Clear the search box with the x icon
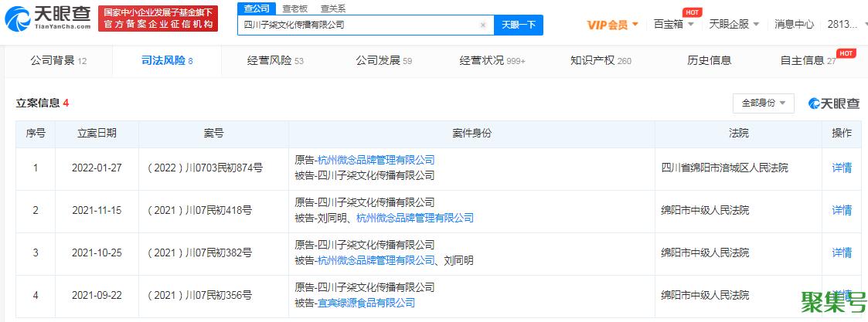 click(482, 25)
